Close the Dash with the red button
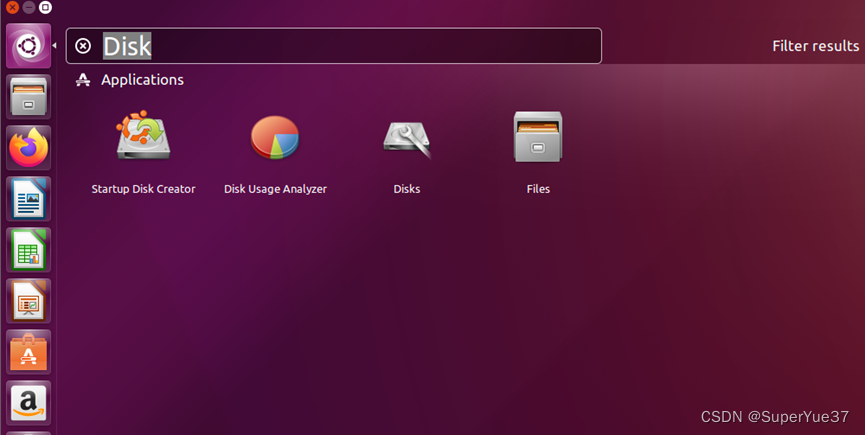The image size is (865, 435). tap(12, 8)
